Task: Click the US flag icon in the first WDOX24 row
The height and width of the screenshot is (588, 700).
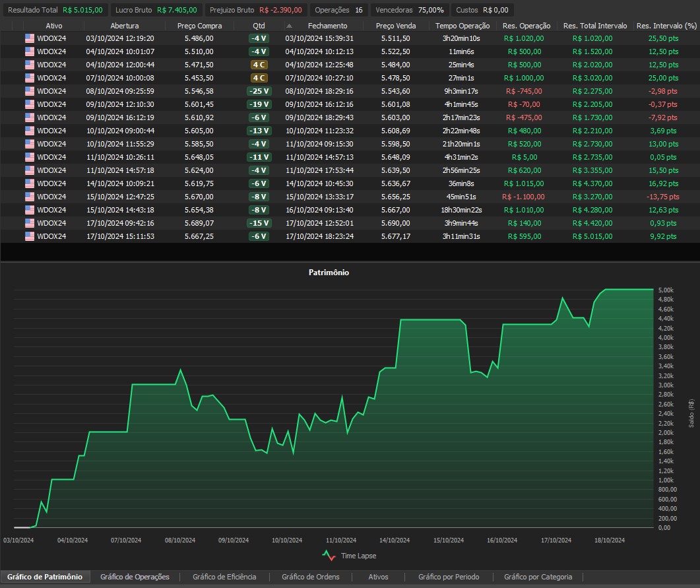Action: [29, 38]
